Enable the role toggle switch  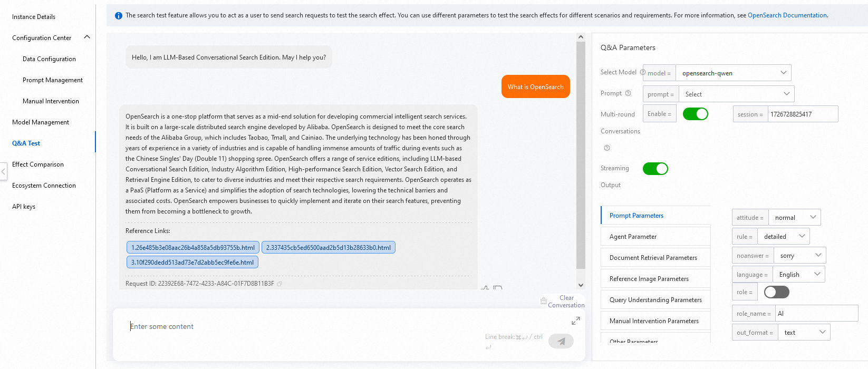point(777,292)
